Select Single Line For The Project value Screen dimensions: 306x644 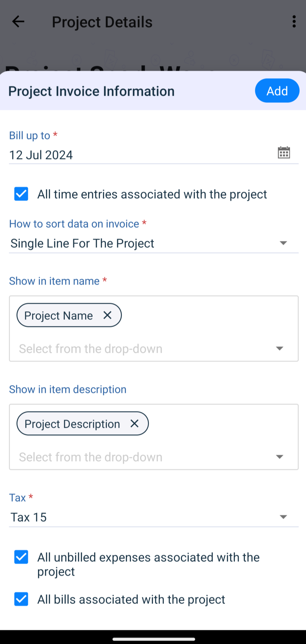point(82,243)
